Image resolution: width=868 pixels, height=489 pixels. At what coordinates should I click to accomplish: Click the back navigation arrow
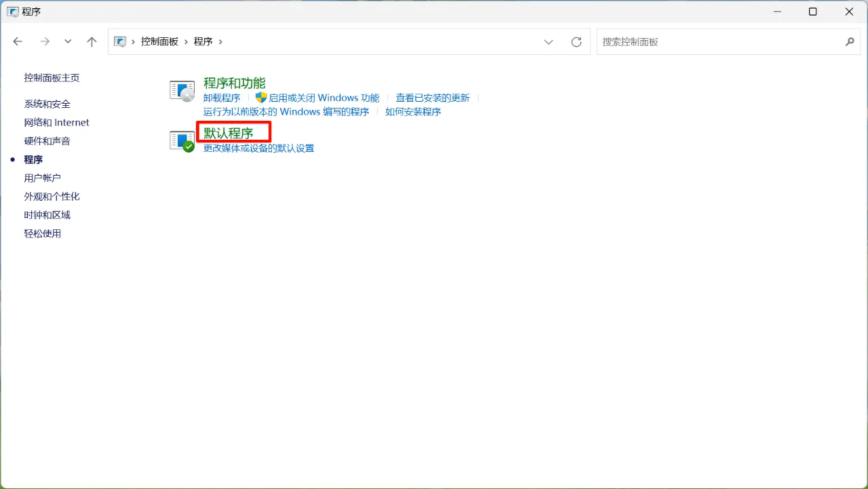point(18,41)
